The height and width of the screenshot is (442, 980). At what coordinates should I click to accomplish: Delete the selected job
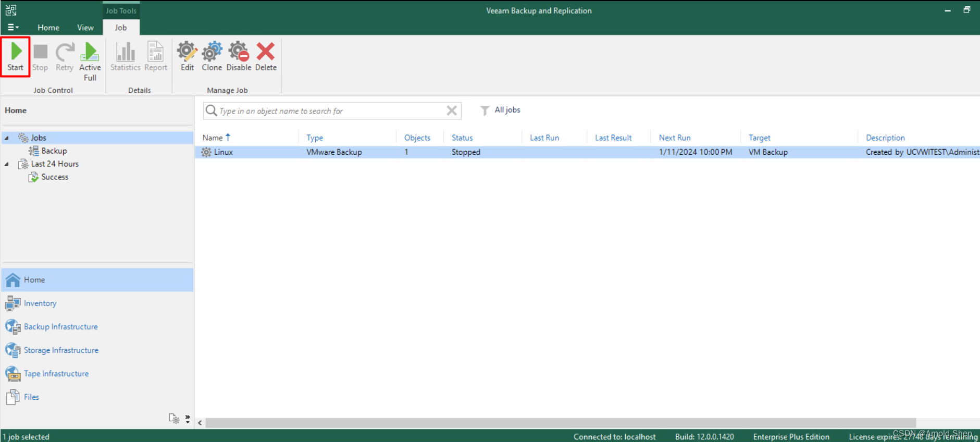pyautogui.click(x=266, y=57)
